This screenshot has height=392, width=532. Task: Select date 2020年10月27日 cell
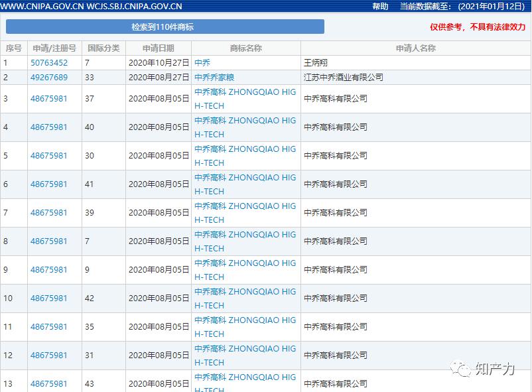tap(159, 63)
